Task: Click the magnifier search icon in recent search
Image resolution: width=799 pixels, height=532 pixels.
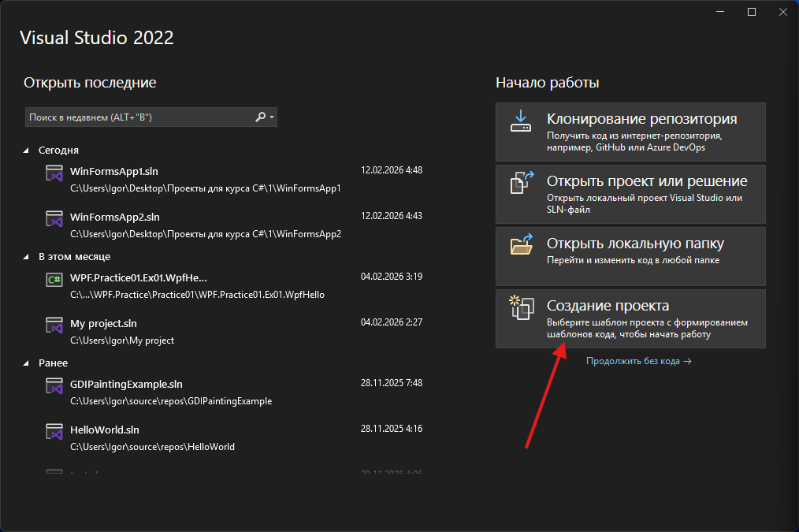Action: click(x=260, y=117)
